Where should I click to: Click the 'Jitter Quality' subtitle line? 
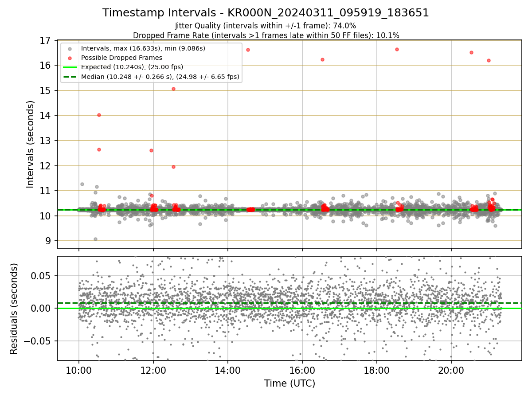(266, 26)
